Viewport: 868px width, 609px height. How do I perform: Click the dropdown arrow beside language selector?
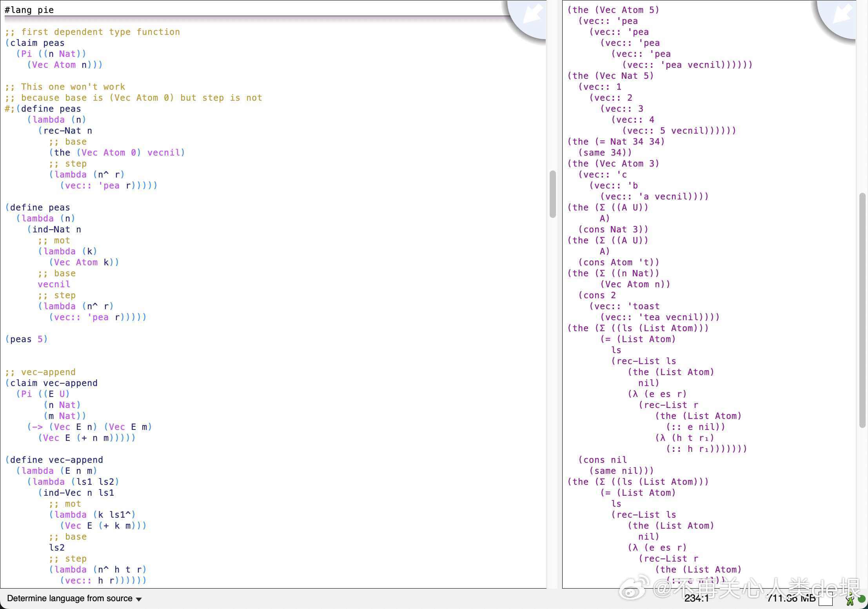coord(139,599)
